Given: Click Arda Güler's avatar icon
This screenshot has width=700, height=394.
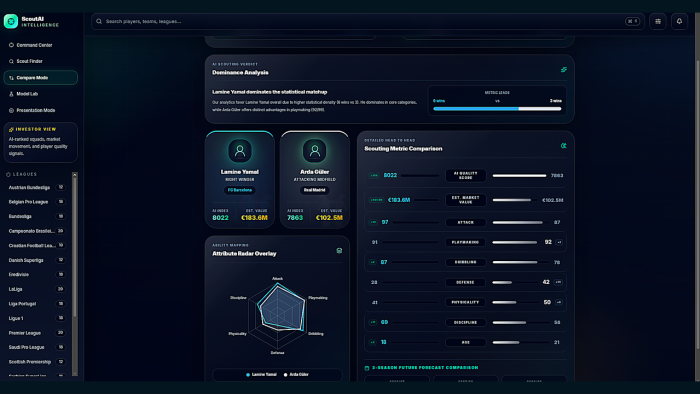Looking at the screenshot, I should pos(314,151).
